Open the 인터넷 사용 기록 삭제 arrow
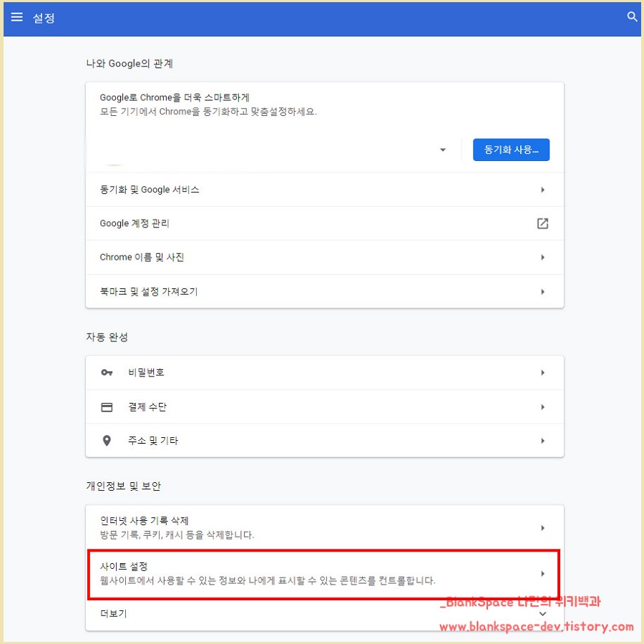The image size is (644, 644). coord(542,528)
